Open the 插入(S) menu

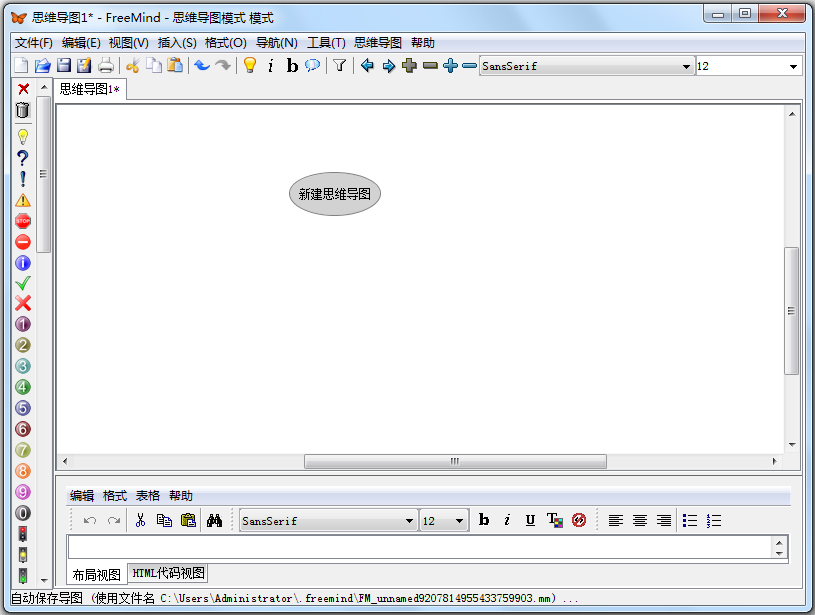pyautogui.click(x=177, y=43)
